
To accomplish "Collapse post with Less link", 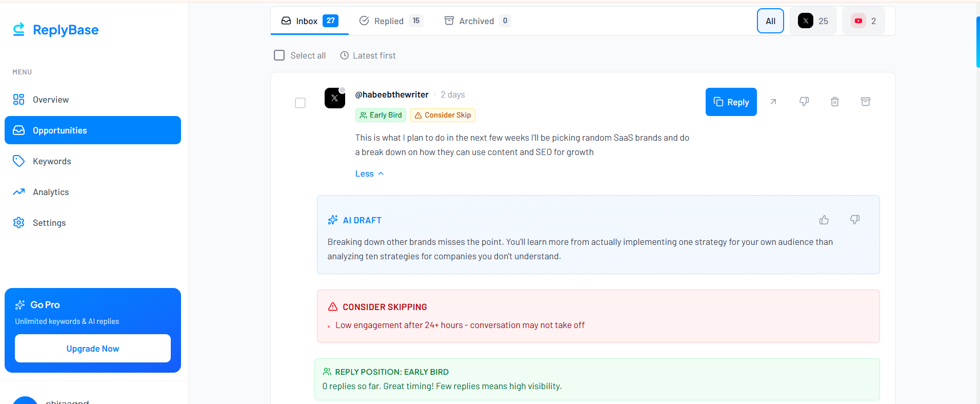I will pyautogui.click(x=369, y=174).
